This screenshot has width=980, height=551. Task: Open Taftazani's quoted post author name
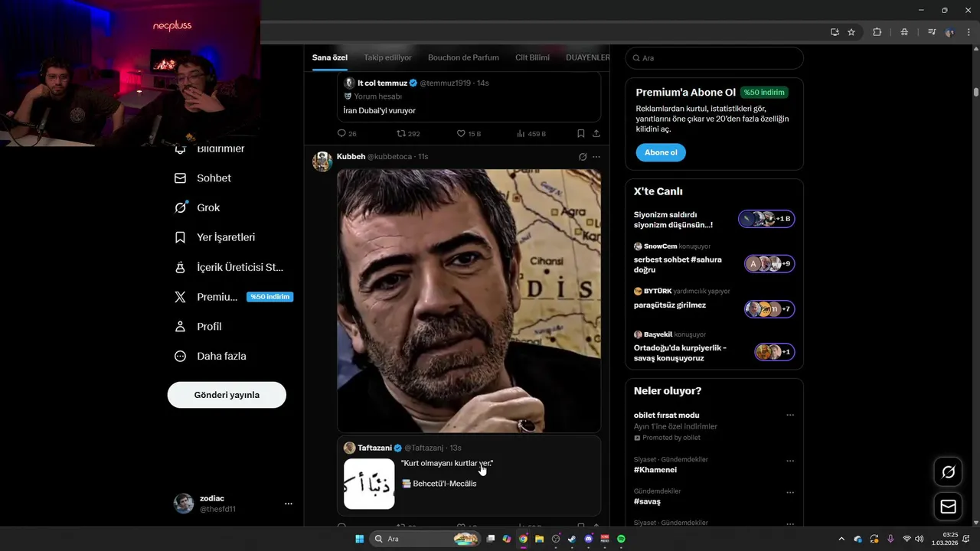374,448
